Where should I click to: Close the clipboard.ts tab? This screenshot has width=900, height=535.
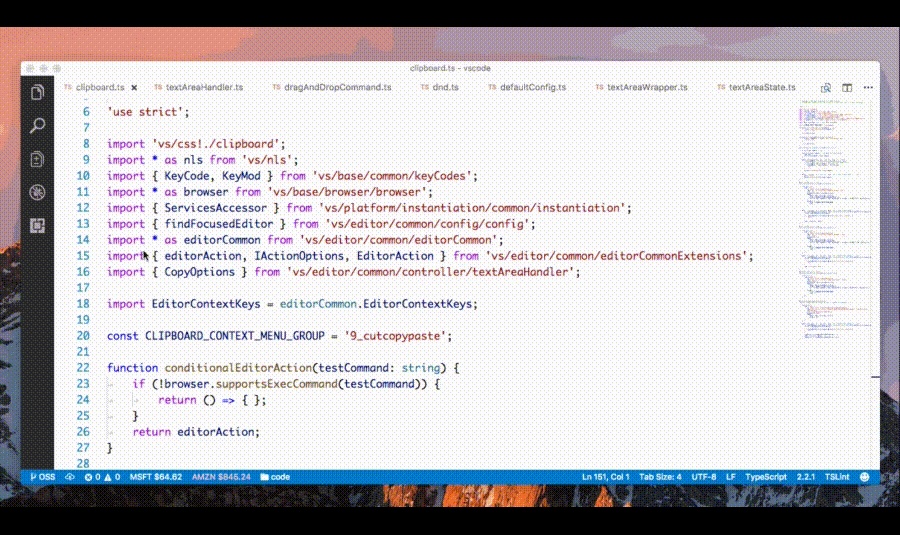coord(134,88)
